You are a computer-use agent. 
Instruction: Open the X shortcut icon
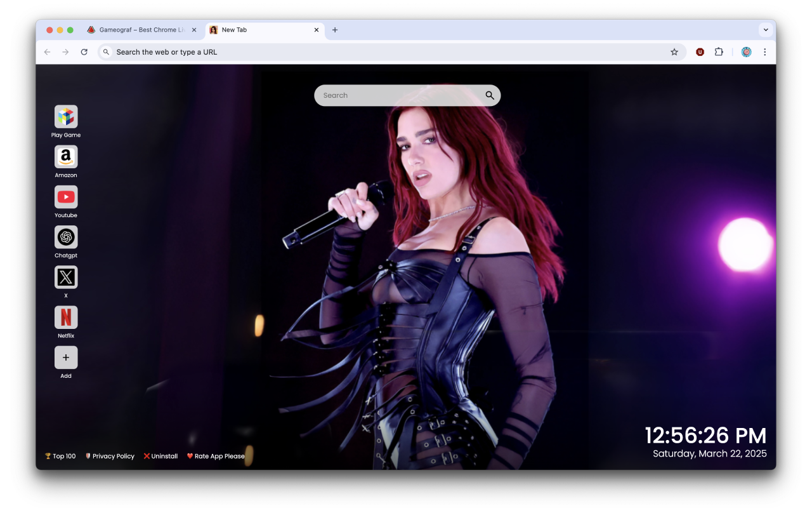coord(66,277)
